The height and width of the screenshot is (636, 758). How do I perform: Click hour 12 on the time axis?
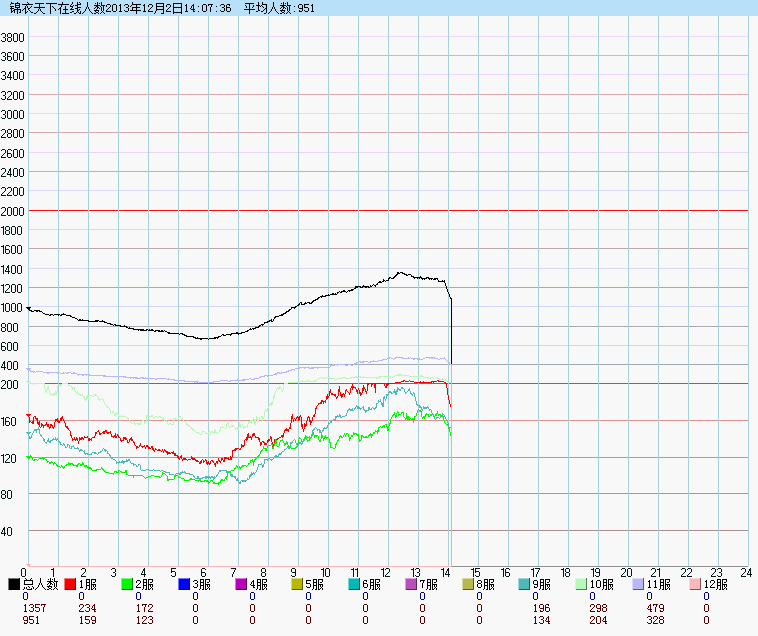386,572
